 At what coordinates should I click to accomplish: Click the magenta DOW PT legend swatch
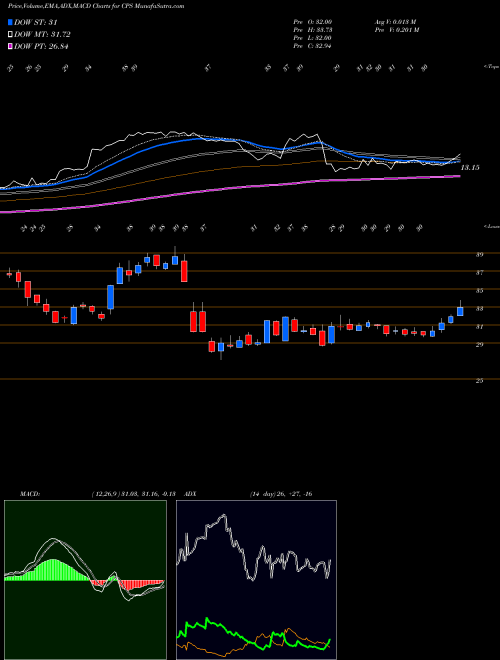coord(10,46)
